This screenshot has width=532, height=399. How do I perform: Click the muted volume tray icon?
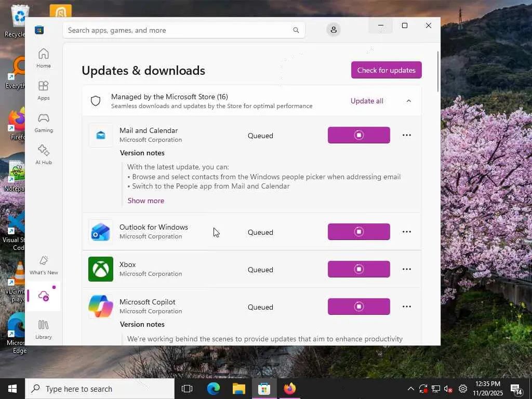pos(448,389)
